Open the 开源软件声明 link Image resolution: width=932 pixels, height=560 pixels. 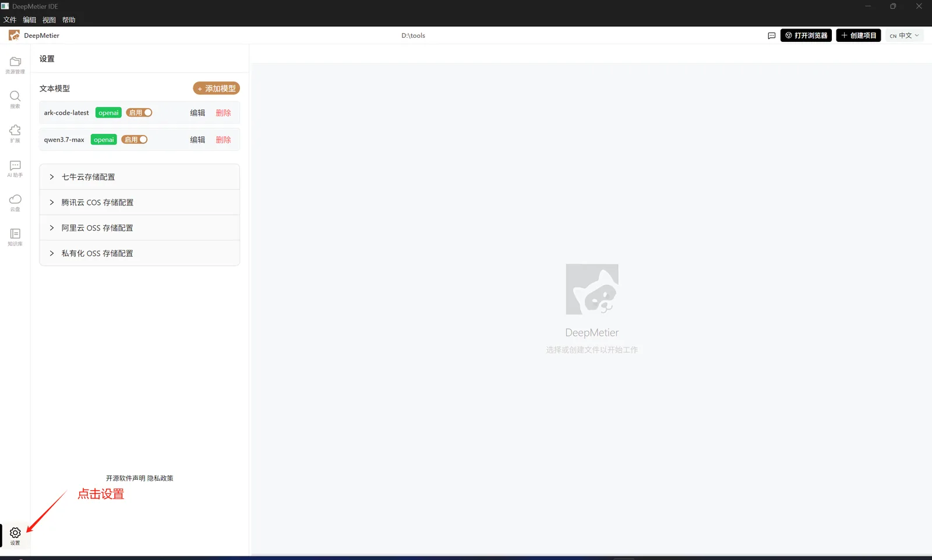coord(125,479)
